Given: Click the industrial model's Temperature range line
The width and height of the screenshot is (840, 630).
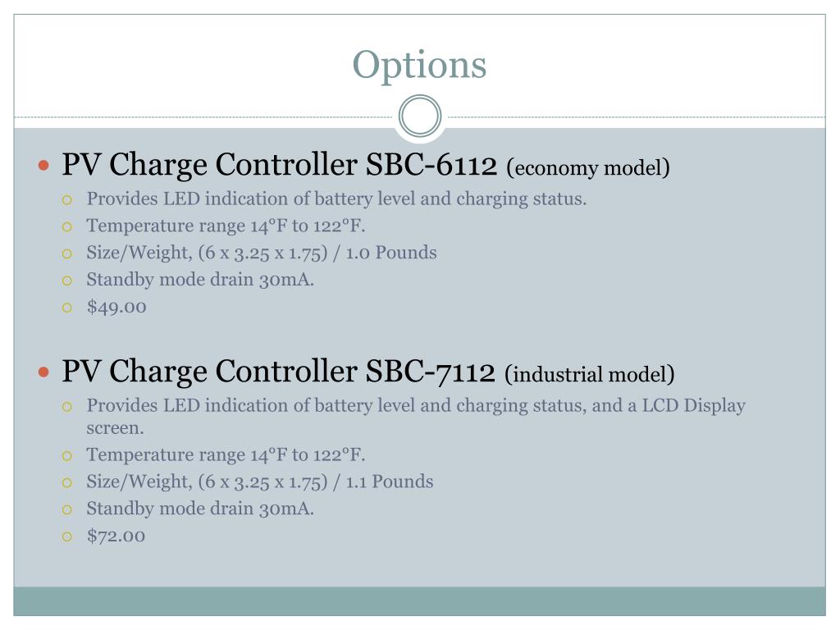Looking at the screenshot, I should click(x=226, y=454).
